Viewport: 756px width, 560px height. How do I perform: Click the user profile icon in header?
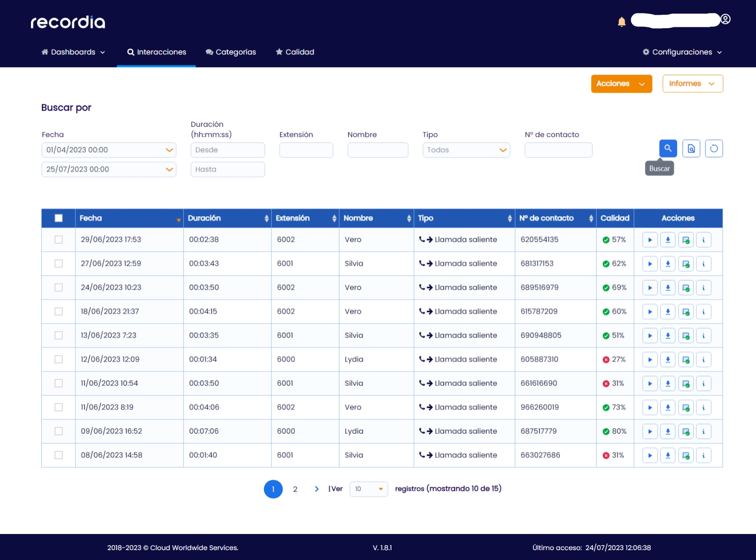point(726,19)
